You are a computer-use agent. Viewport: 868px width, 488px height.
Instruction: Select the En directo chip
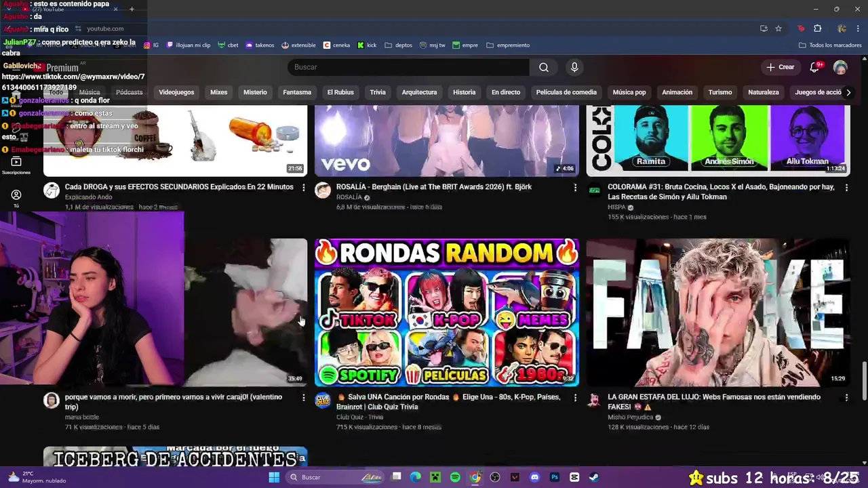pos(506,92)
